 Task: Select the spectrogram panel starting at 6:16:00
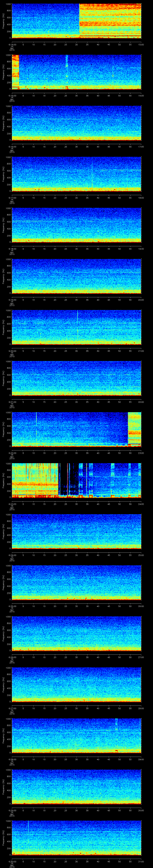(x=77, y=123)
